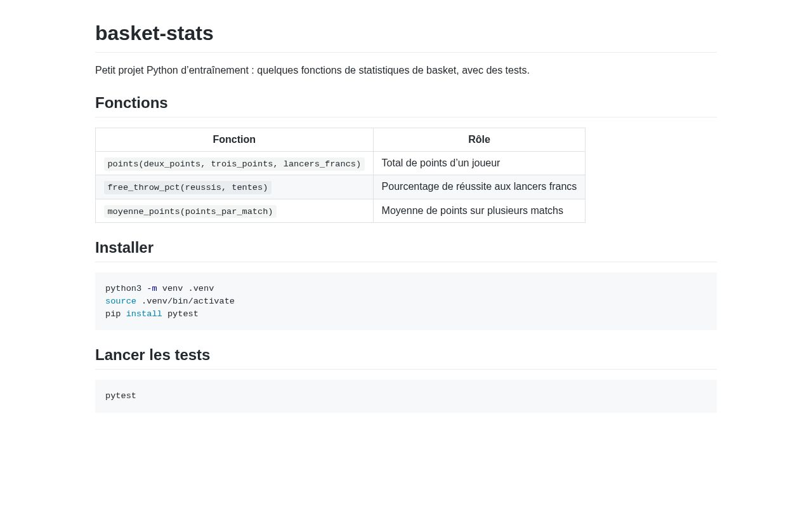Click the 'source .venv/bin/activate' line
Image resolution: width=812 pixels, height=508 pixels.
pyautogui.click(x=170, y=301)
